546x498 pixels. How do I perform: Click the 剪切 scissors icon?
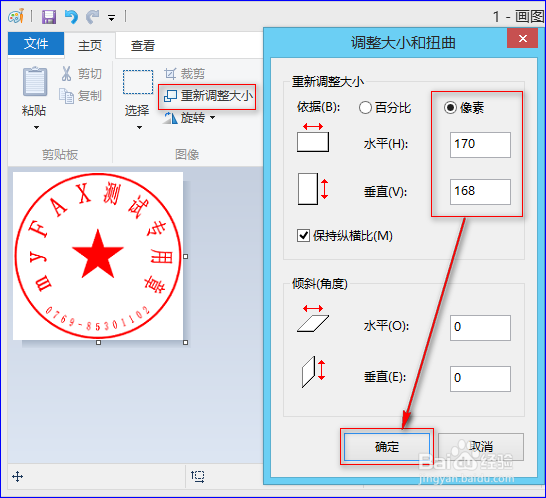[x=66, y=73]
